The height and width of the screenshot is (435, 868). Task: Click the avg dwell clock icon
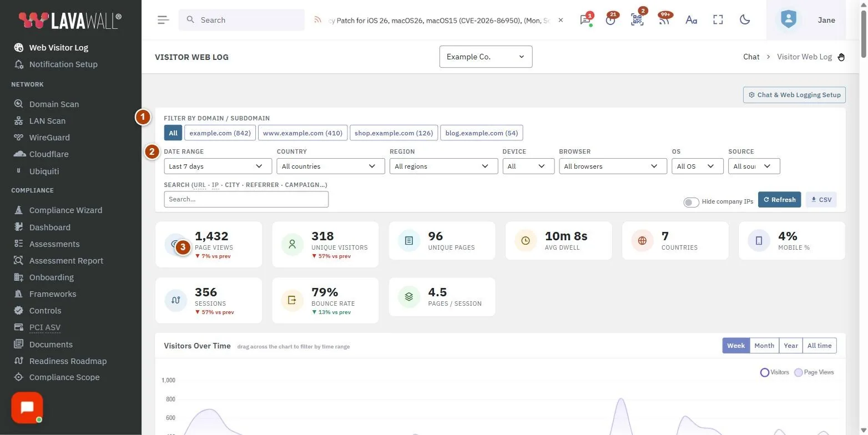tap(526, 241)
